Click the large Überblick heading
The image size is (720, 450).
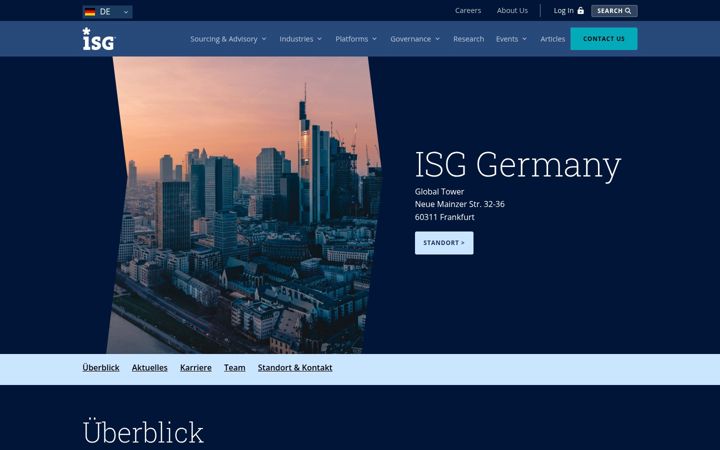143,431
